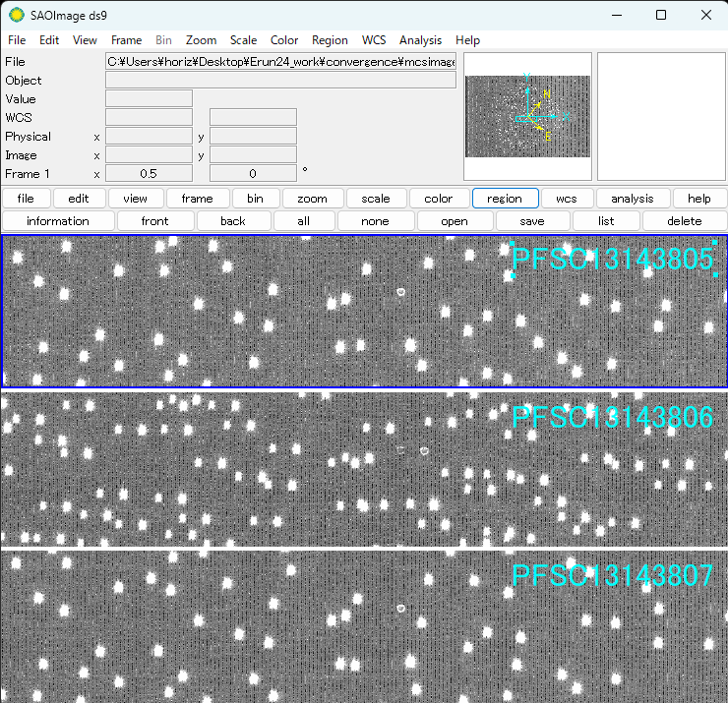This screenshot has width=728, height=703.
Task: Click the SAOImage ds9 title bar icon
Action: click(17, 15)
